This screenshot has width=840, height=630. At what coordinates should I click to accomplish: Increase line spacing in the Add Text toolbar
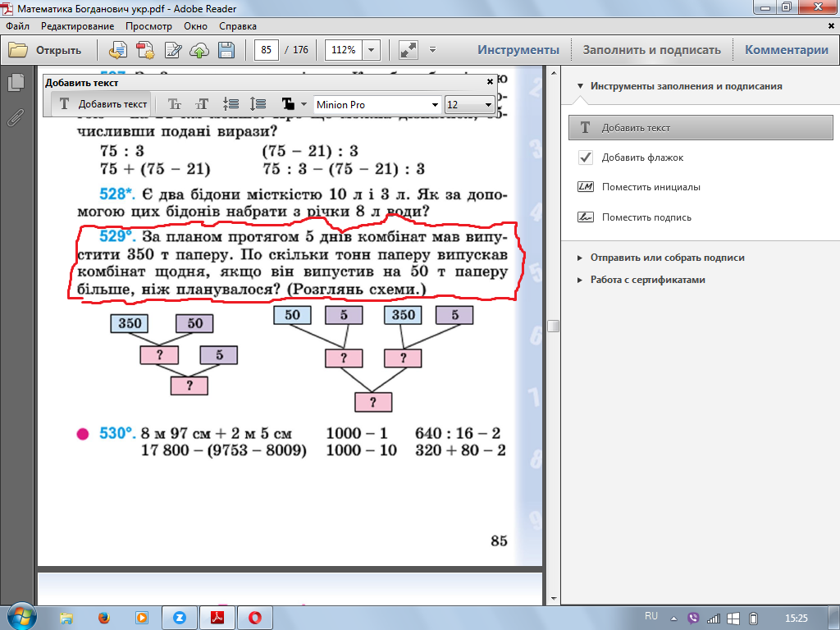(x=258, y=104)
